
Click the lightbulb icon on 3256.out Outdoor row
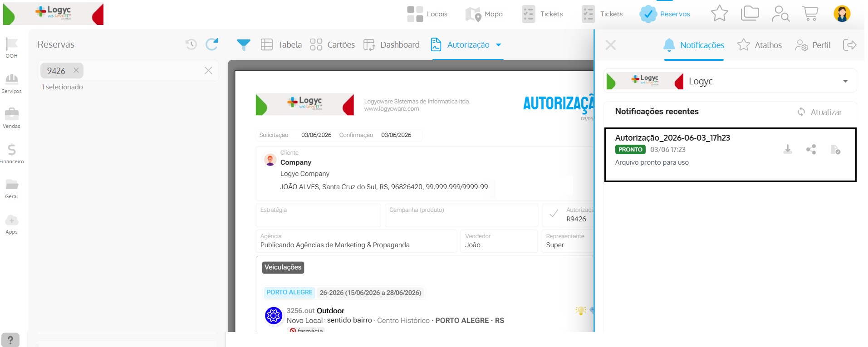click(581, 310)
